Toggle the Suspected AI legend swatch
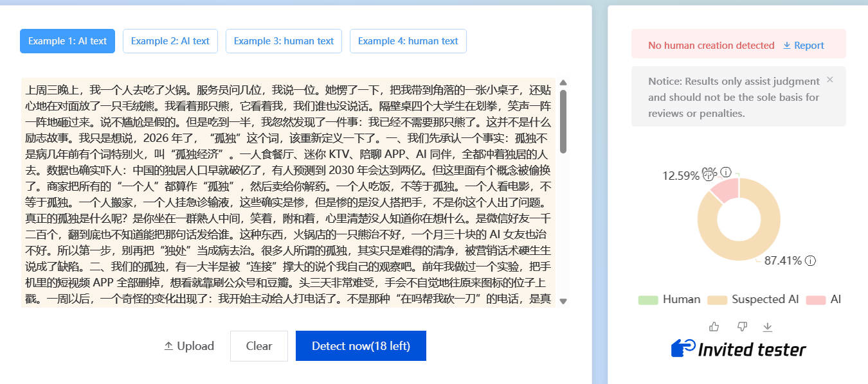 (x=717, y=300)
